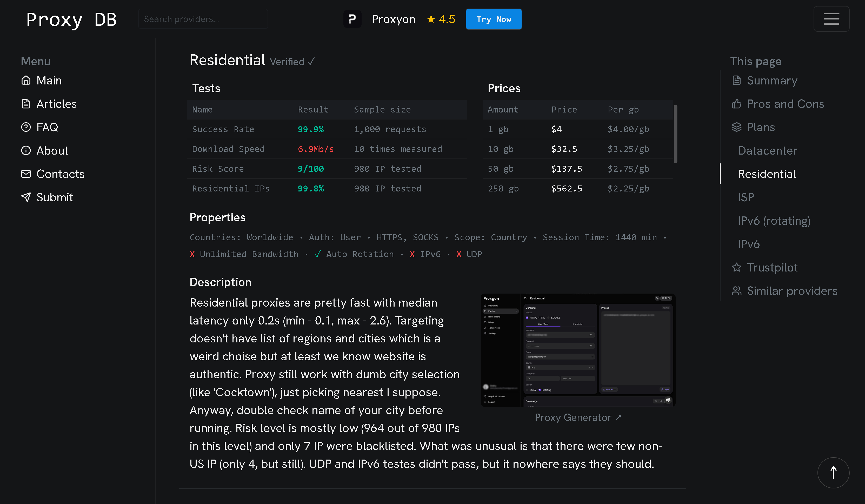Click the 1,000 requests sample size cell
This screenshot has width=865, height=504.
click(x=390, y=129)
